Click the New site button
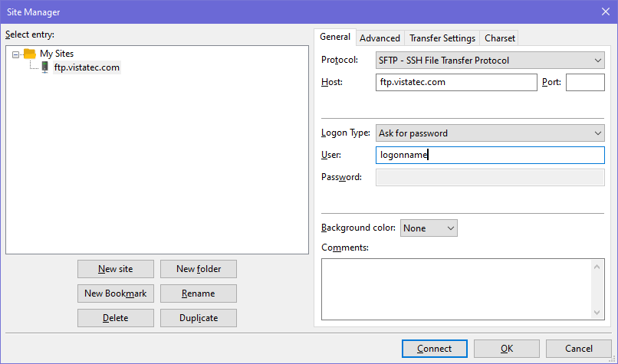 [116, 269]
